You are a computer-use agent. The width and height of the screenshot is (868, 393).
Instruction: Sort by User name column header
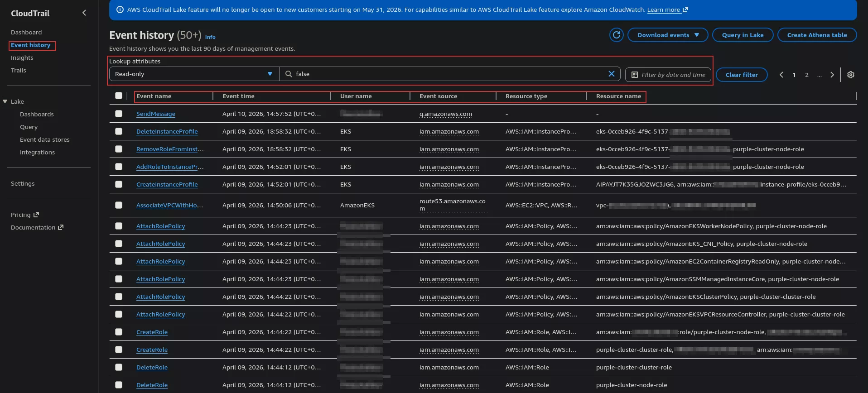(356, 96)
